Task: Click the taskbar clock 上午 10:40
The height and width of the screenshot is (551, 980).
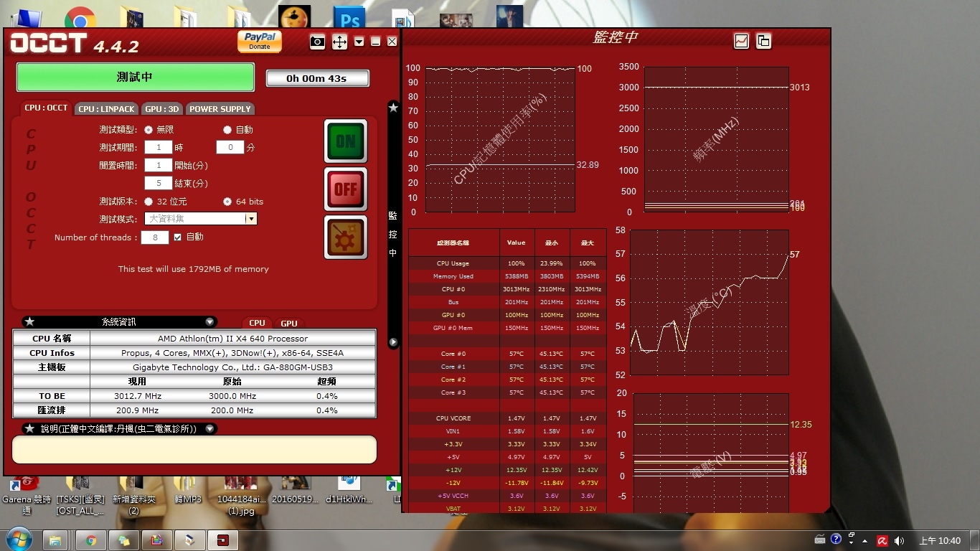Action: click(940, 540)
